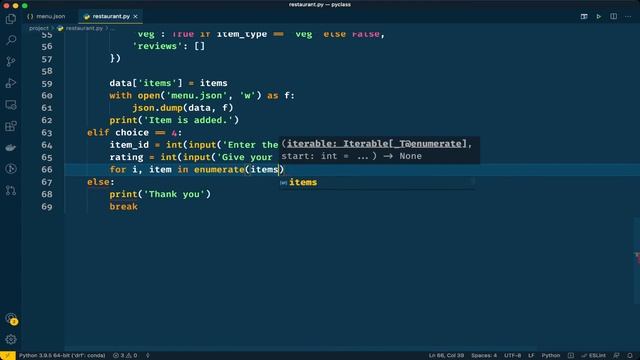The width and height of the screenshot is (640, 360).
Task: Run the Python file with the play icon
Action: click(x=599, y=16)
